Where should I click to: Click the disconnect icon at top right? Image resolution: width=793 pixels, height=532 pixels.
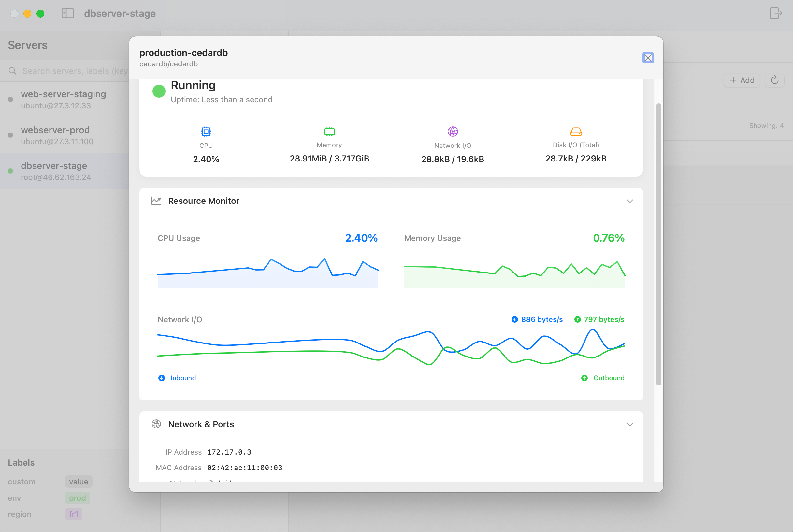pos(776,13)
